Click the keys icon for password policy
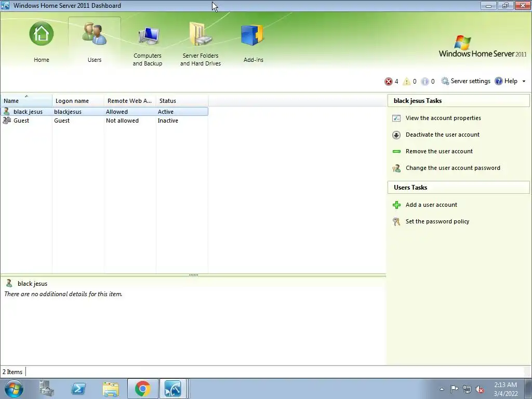The image size is (532, 399). point(396,221)
